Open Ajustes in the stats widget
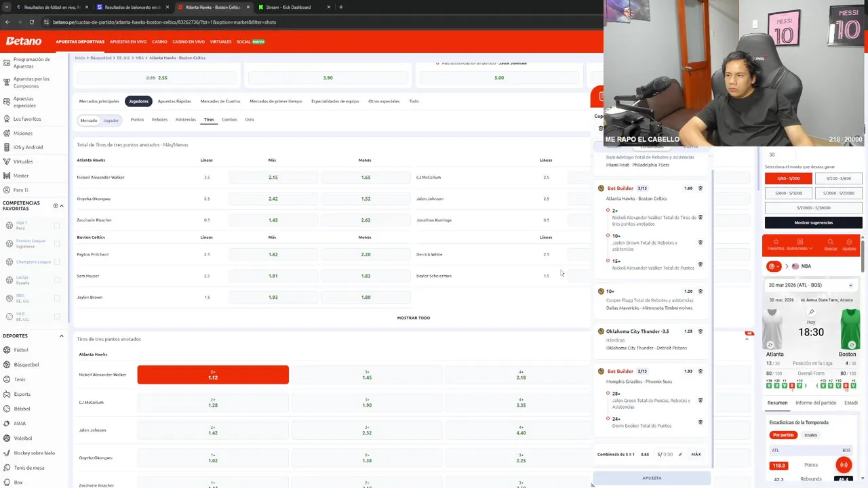The width and height of the screenshot is (868, 488). 849,245
